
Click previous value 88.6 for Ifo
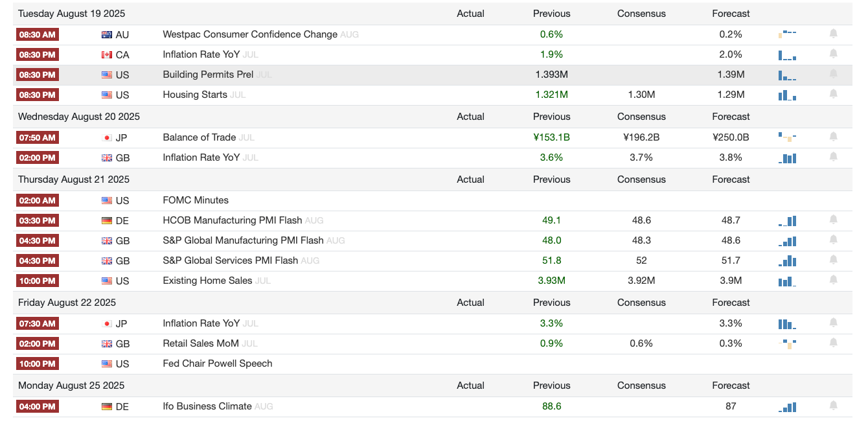(552, 406)
